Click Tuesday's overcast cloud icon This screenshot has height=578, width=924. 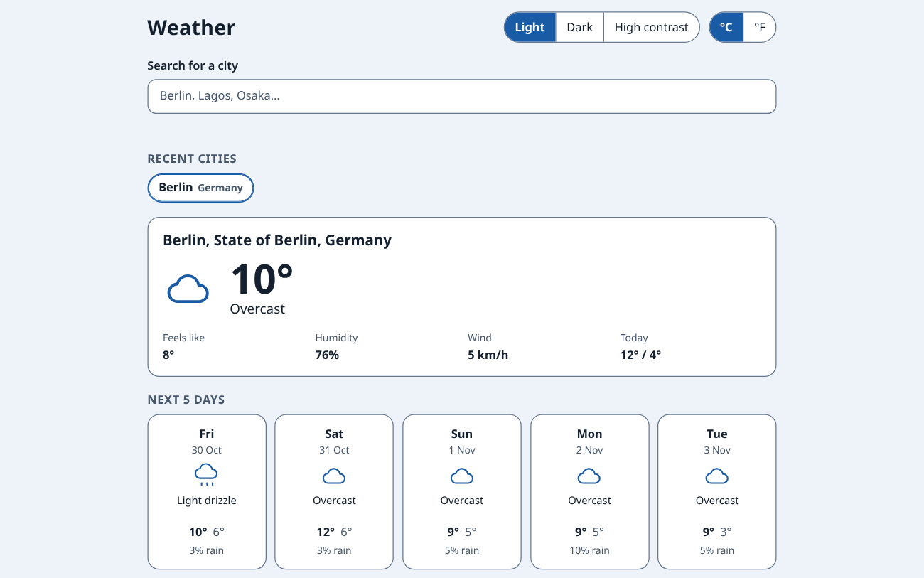(x=717, y=476)
